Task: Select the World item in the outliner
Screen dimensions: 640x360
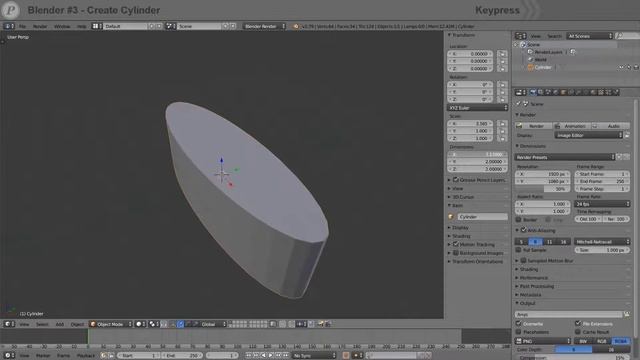Action: coord(540,60)
